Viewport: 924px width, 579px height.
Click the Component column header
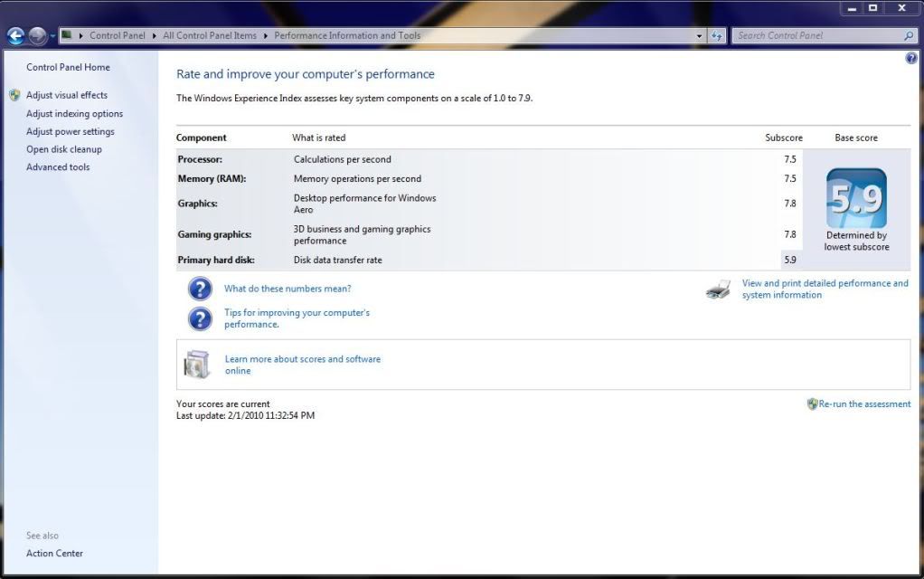tap(201, 138)
